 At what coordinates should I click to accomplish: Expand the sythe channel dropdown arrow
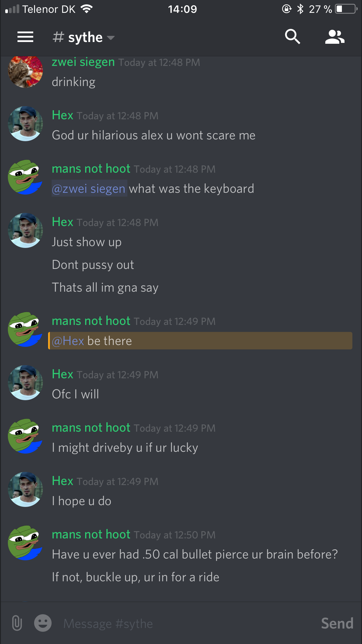click(110, 38)
